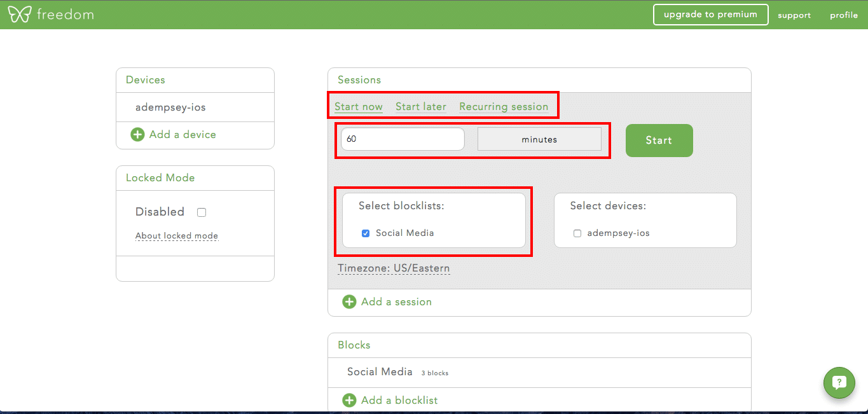Open the minutes unit dropdown
This screenshot has height=414, width=868.
pyautogui.click(x=539, y=139)
